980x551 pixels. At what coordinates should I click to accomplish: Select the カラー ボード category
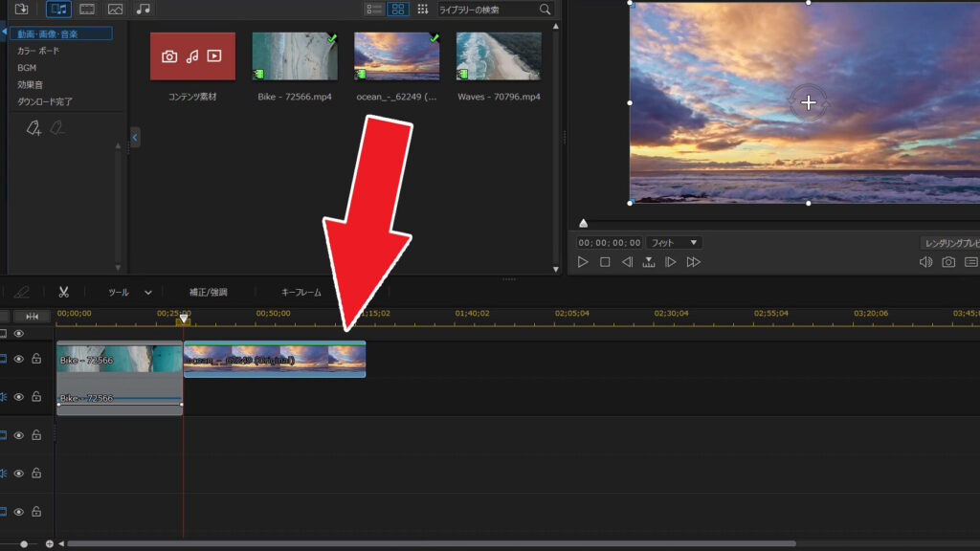tap(39, 51)
